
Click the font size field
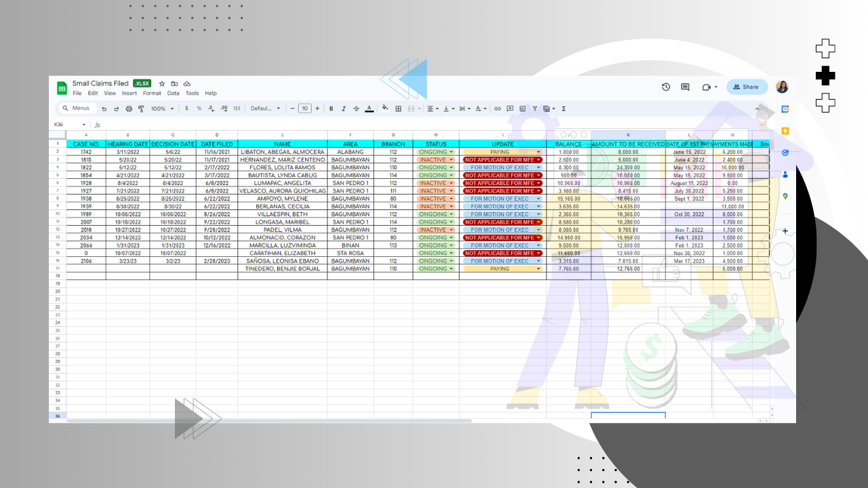click(x=304, y=108)
